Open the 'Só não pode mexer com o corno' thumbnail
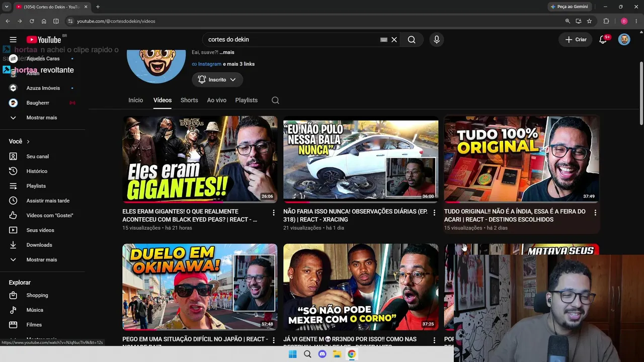Screen dimensions: 644x362 [361, 287]
